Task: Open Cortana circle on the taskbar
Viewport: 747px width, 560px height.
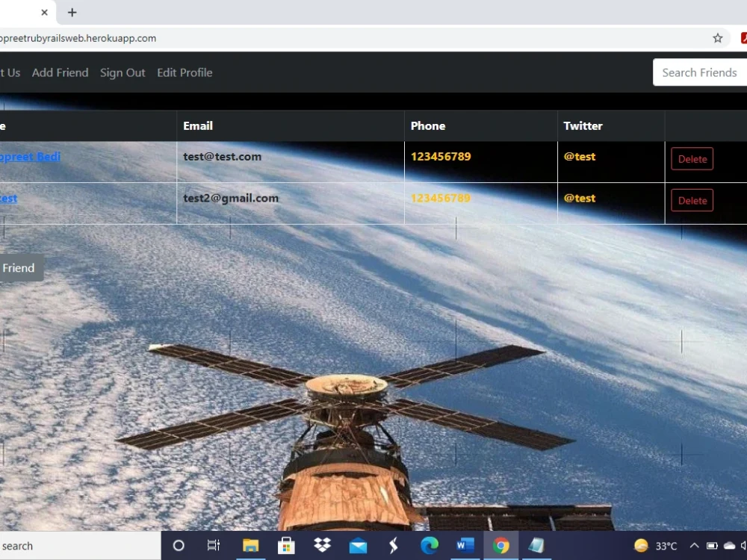Action: [179, 546]
